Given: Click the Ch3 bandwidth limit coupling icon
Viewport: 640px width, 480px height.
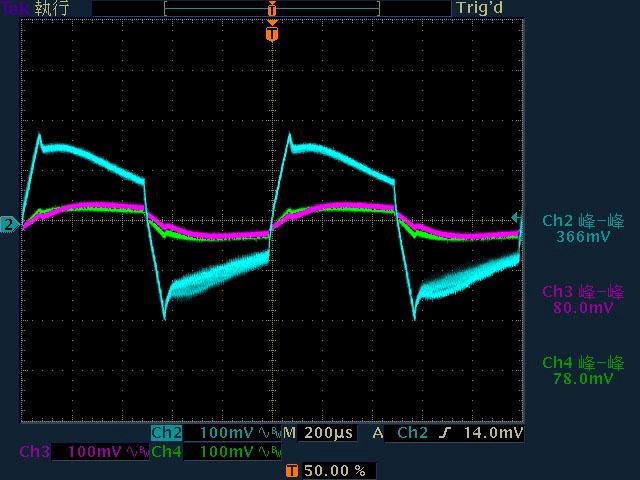Looking at the screenshot, I should 134,452.
